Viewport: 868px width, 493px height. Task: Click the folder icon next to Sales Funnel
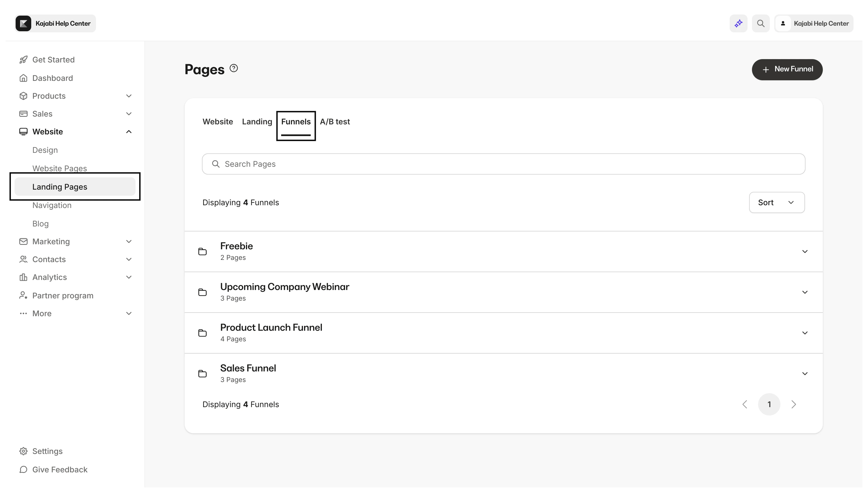pos(202,373)
